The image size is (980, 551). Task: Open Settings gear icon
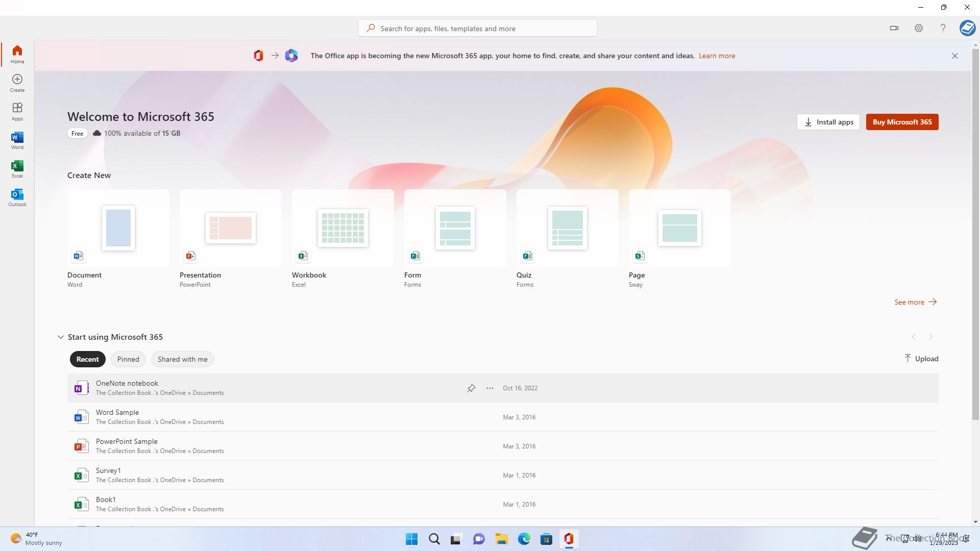pyautogui.click(x=918, y=28)
